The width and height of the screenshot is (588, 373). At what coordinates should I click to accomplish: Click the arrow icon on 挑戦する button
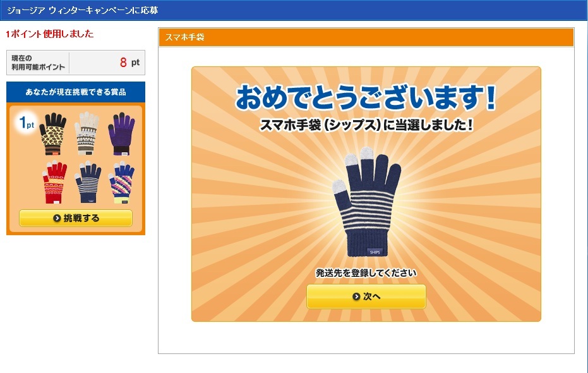57,218
